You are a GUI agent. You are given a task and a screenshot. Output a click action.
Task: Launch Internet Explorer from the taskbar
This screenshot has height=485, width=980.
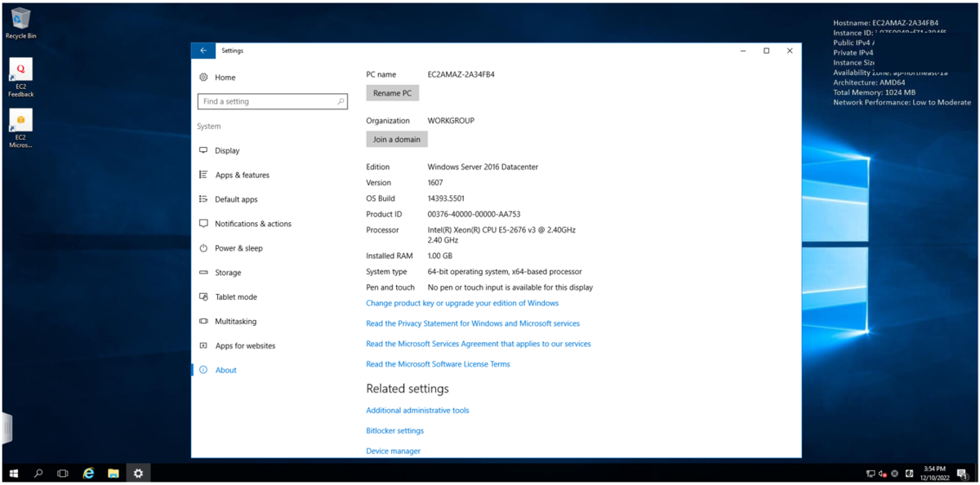(x=88, y=473)
